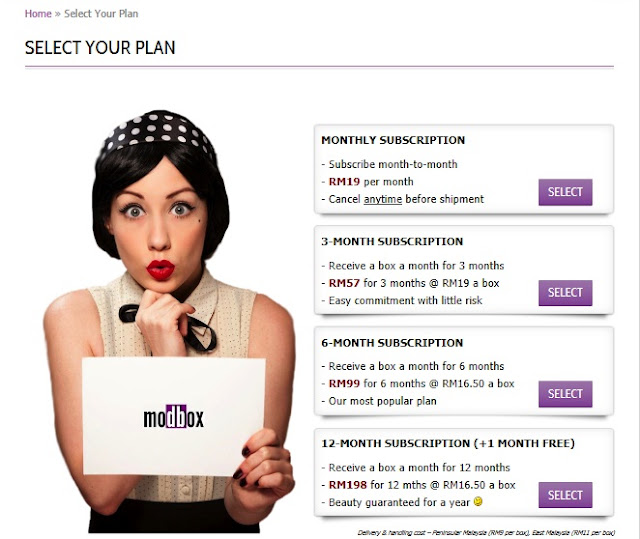The width and height of the screenshot is (640, 539).
Task: Click the RM198 price text
Action: (347, 485)
